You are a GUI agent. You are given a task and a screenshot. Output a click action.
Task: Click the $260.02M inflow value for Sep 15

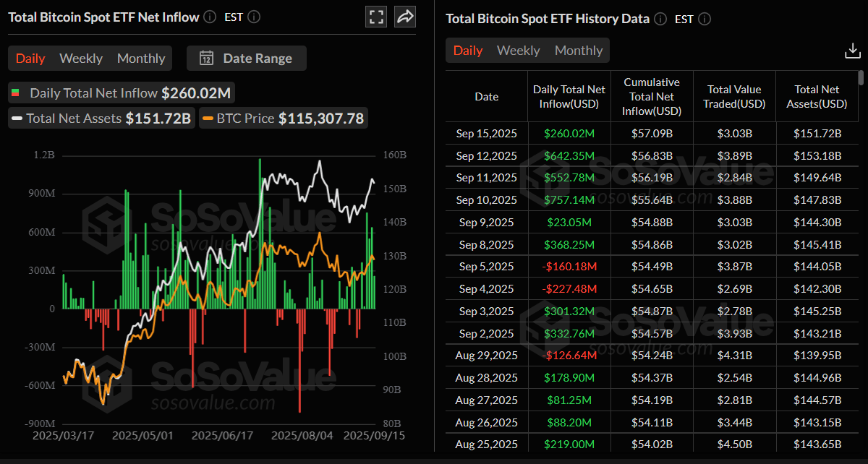[569, 133]
